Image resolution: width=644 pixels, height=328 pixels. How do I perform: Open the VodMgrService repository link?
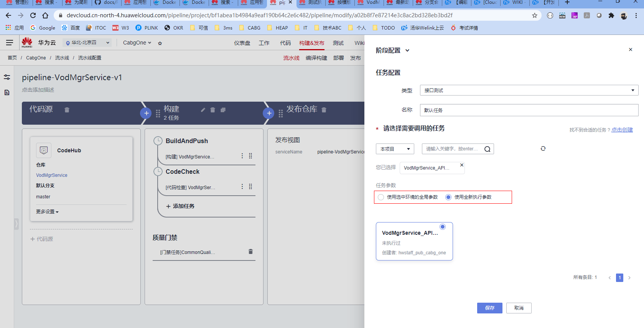52,175
